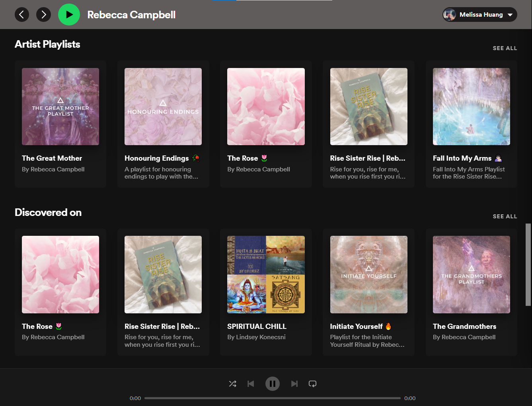
Task: See all Discovered on playlists
Action: (505, 216)
